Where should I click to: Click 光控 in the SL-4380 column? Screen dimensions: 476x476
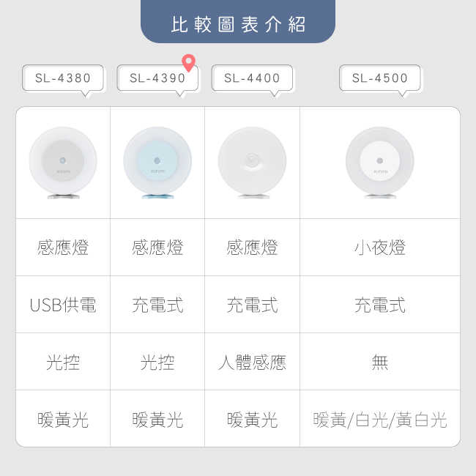click(63, 362)
